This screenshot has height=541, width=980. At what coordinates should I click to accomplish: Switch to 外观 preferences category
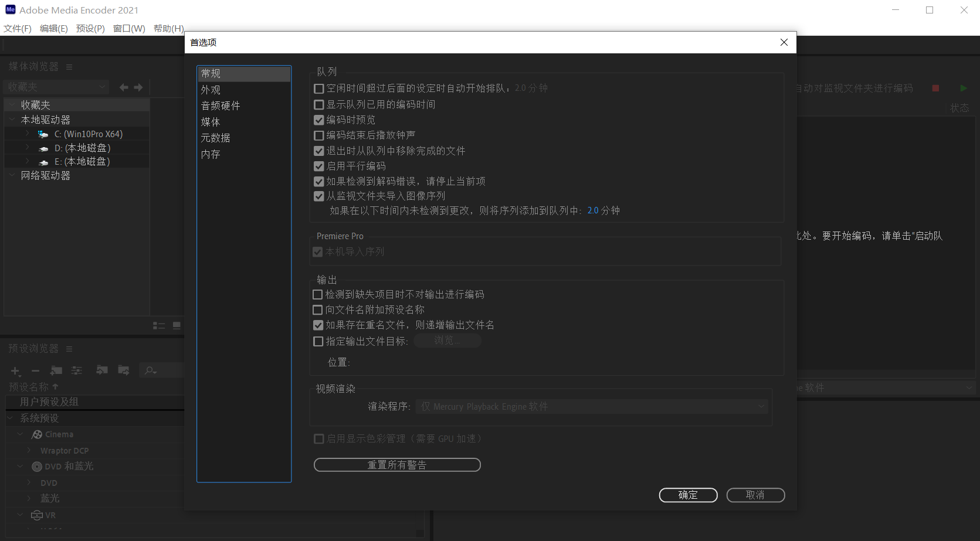click(211, 90)
